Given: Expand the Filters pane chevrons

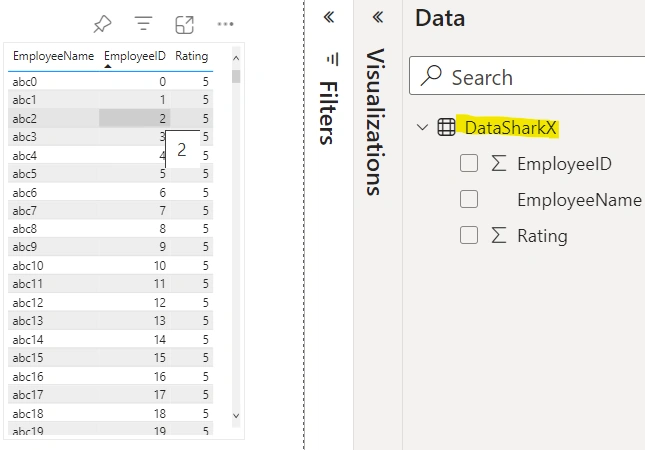Looking at the screenshot, I should [x=329, y=17].
